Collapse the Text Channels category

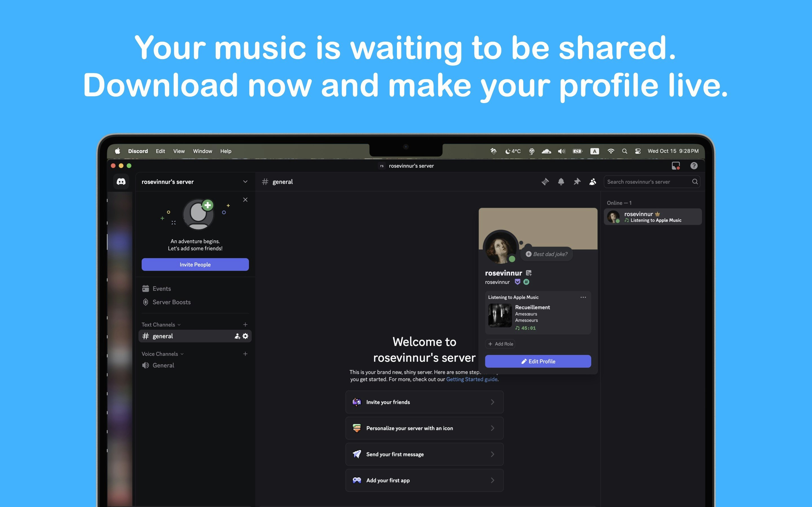coord(161,324)
